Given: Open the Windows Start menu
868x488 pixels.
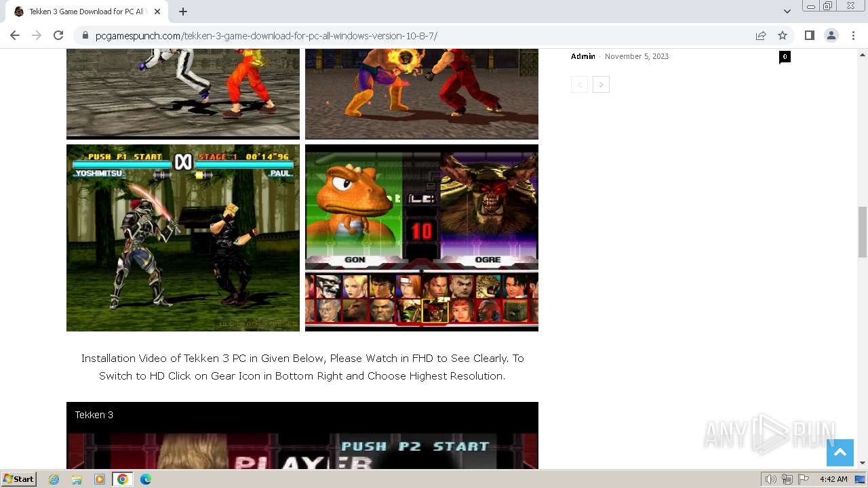Looking at the screenshot, I should tap(18, 479).
